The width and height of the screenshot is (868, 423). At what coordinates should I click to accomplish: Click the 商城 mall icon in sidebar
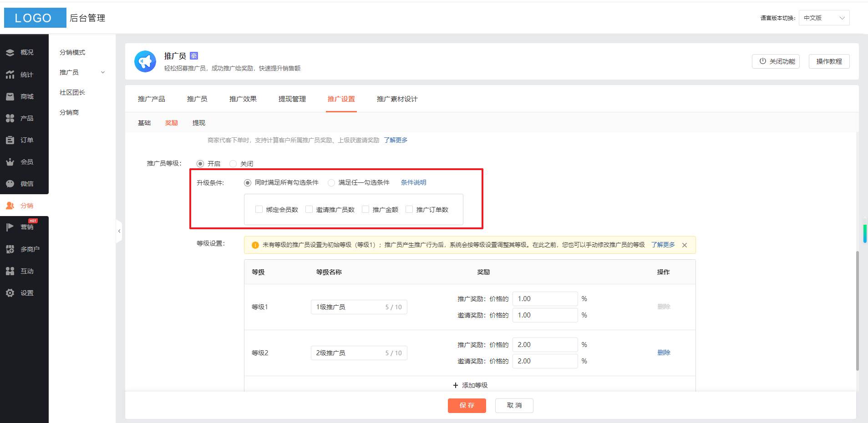click(10, 96)
